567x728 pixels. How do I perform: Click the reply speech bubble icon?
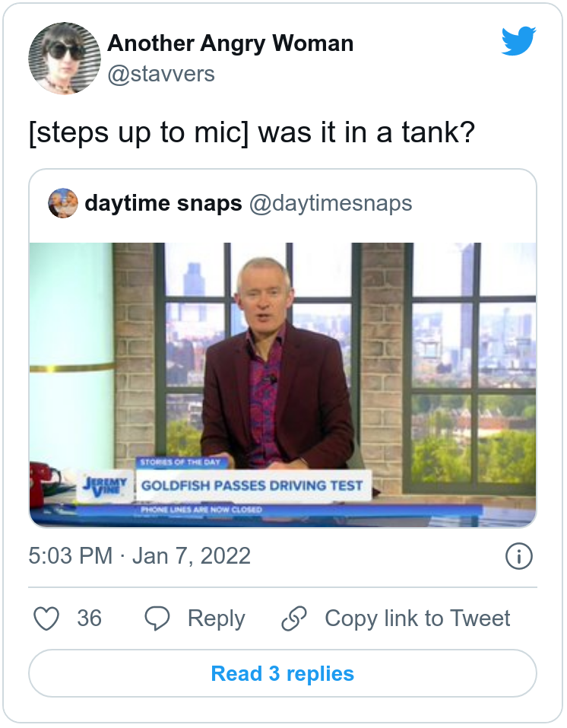tap(157, 618)
